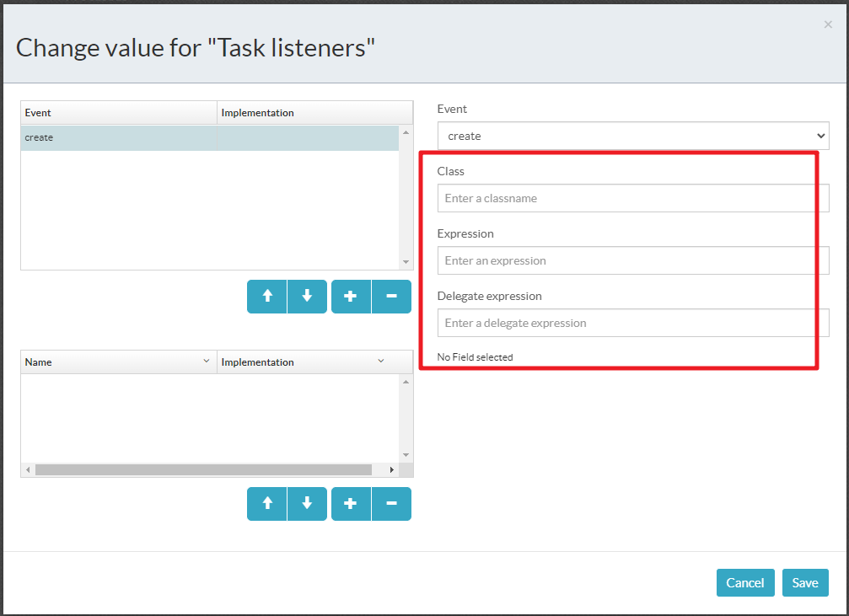Click the Event column header
The image size is (849, 616).
click(118, 113)
